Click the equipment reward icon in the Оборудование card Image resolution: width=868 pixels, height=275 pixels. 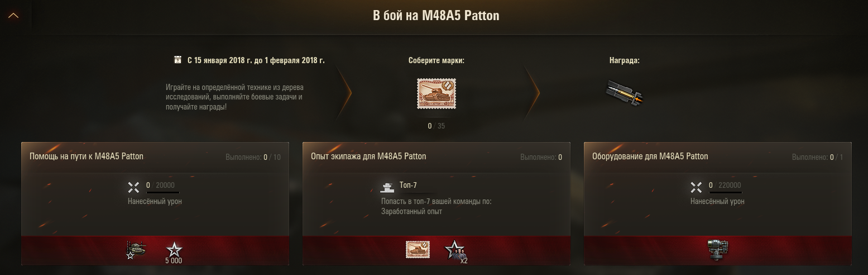717,249
